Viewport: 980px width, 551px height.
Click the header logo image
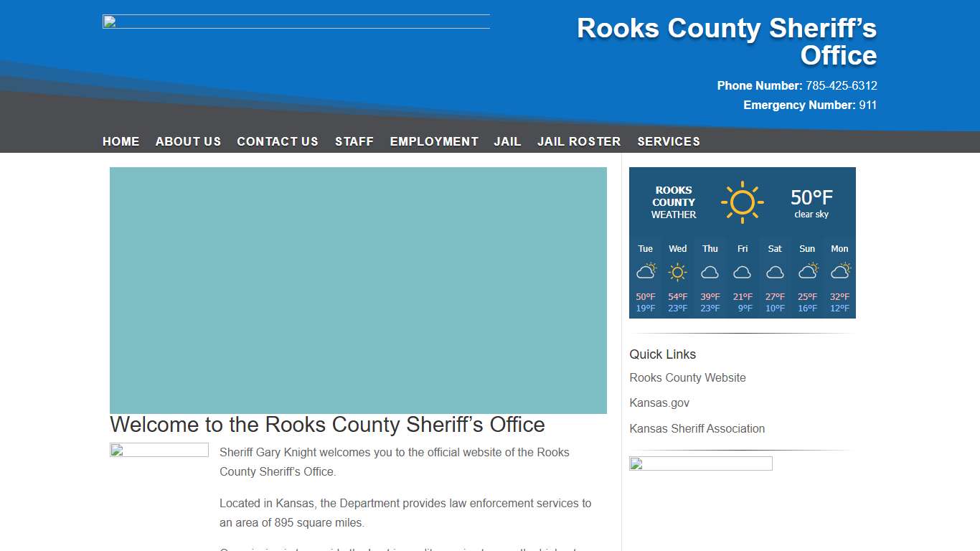tap(296, 21)
